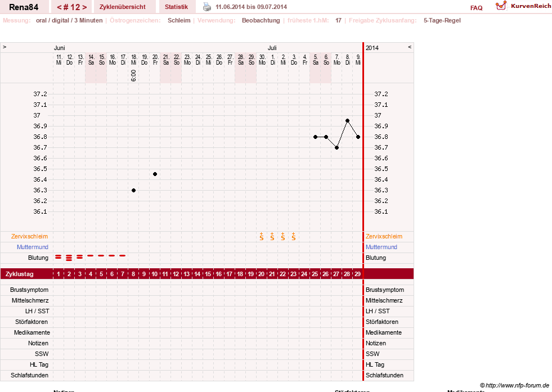Open Statistik tab
Viewport: 552px width, 392px height.
coord(176,7)
